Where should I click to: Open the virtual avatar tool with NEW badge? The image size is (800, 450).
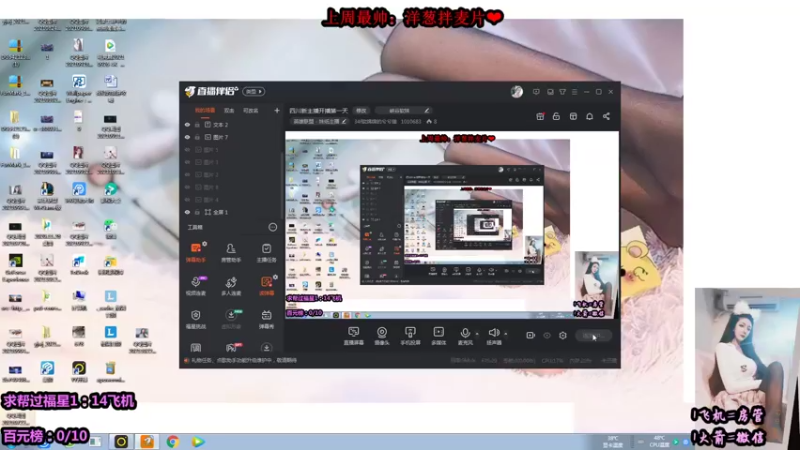pos(231,318)
